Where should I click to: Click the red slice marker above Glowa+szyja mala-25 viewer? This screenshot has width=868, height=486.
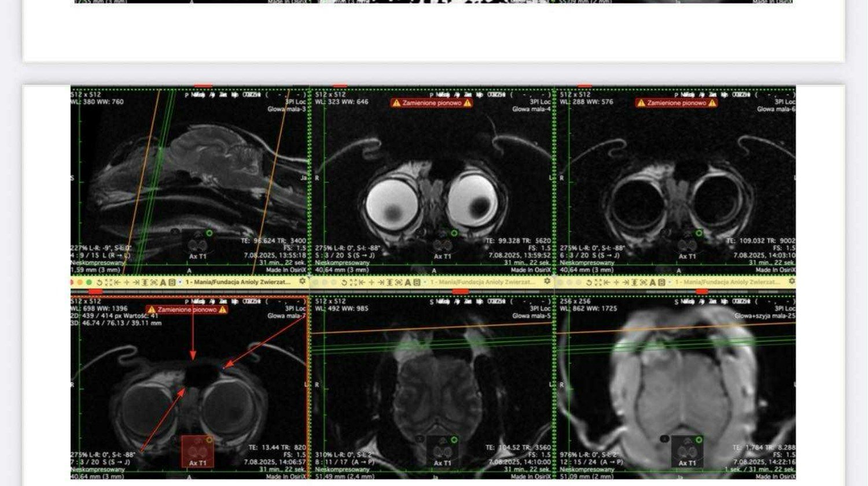701,291
